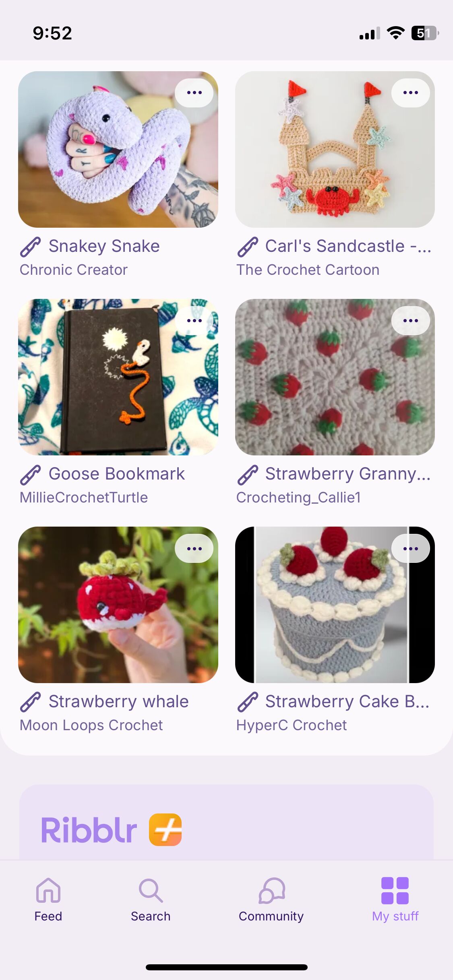453x980 pixels.
Task: Open the Feed tab
Action: 48,900
